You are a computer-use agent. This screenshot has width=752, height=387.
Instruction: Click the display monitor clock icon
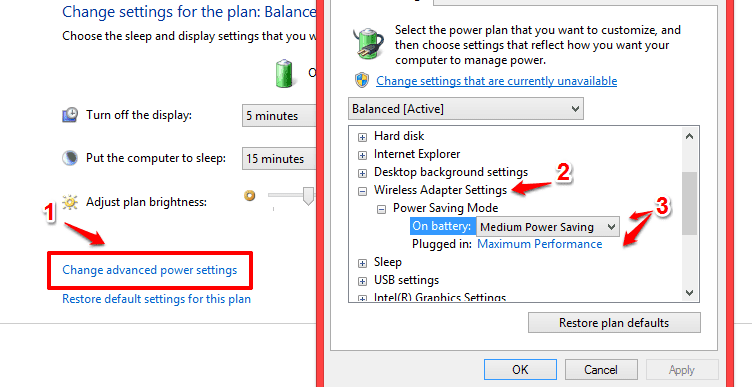tap(70, 115)
